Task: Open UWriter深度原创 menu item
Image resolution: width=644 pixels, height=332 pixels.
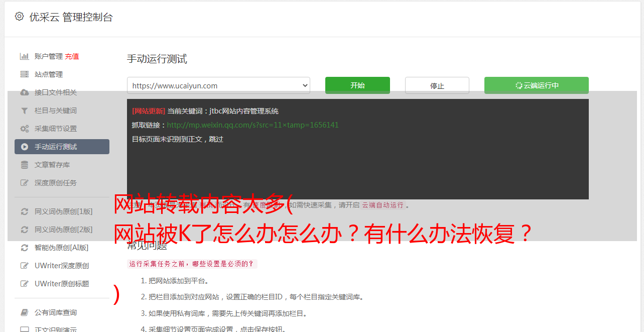Action: point(62,266)
